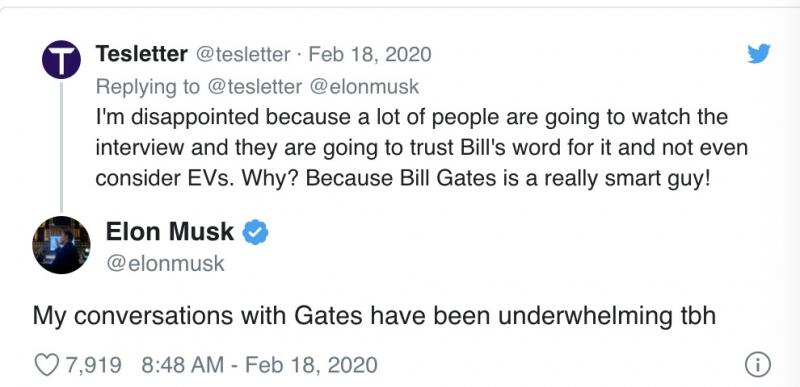Click @tesletter in the Replying to line
The height and width of the screenshot is (387, 800).
[x=255, y=87]
